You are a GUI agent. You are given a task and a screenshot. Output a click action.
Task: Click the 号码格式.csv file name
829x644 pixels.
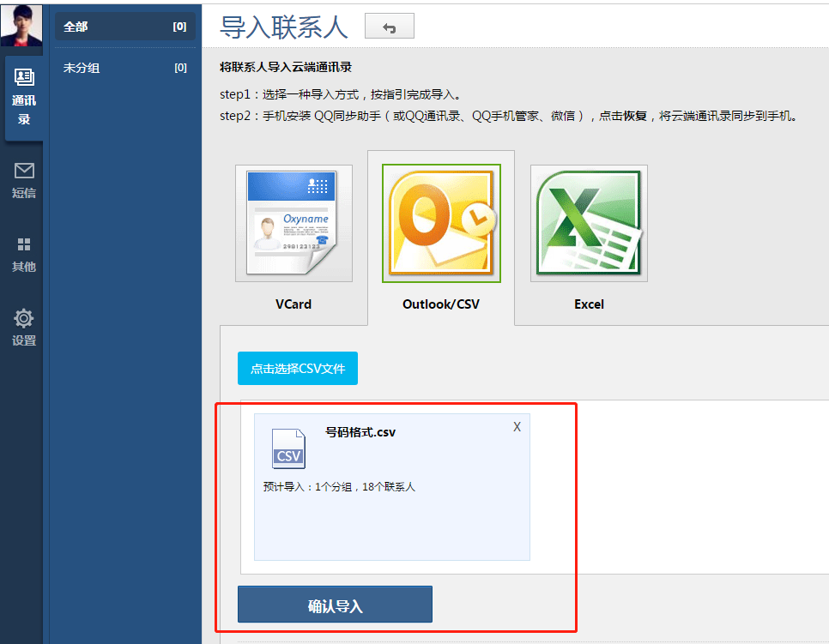[x=360, y=432]
